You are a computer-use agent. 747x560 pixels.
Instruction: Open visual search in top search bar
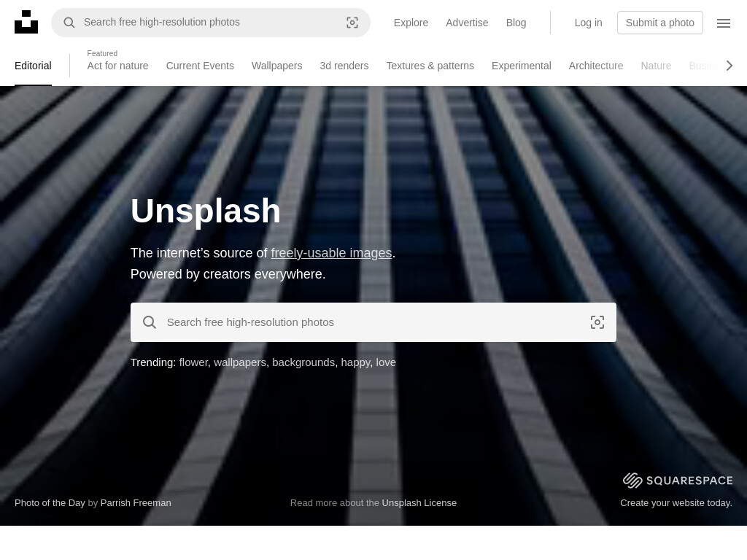pos(352,23)
